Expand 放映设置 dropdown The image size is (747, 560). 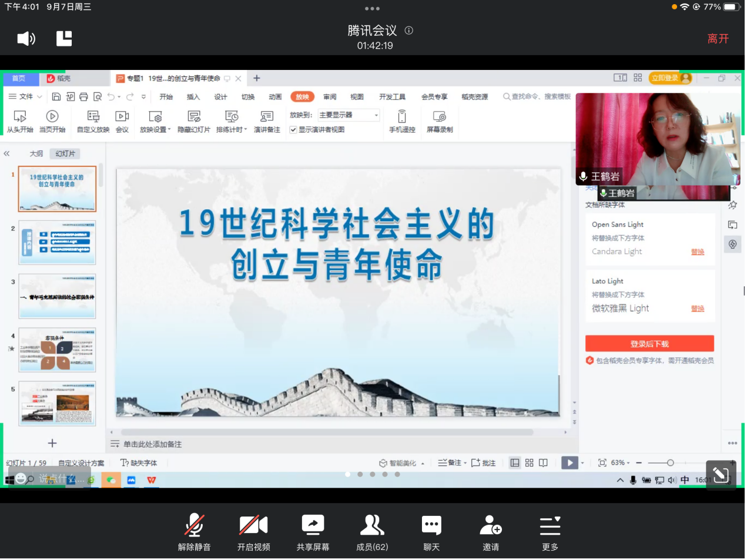coord(155,121)
